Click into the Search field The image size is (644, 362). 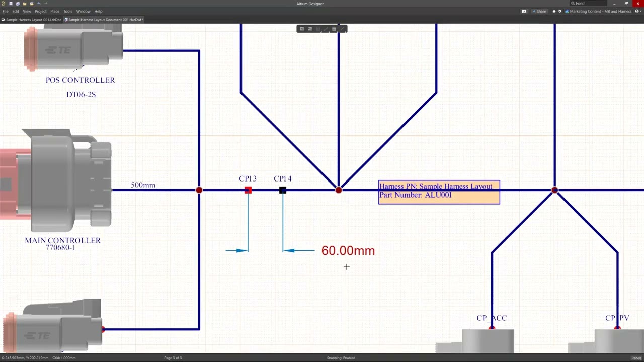click(x=589, y=4)
